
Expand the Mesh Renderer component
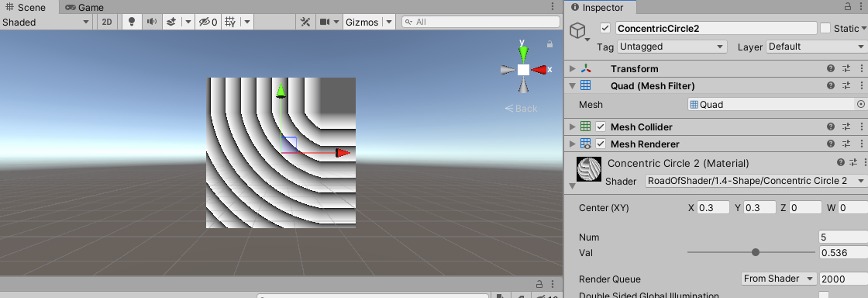[573, 144]
